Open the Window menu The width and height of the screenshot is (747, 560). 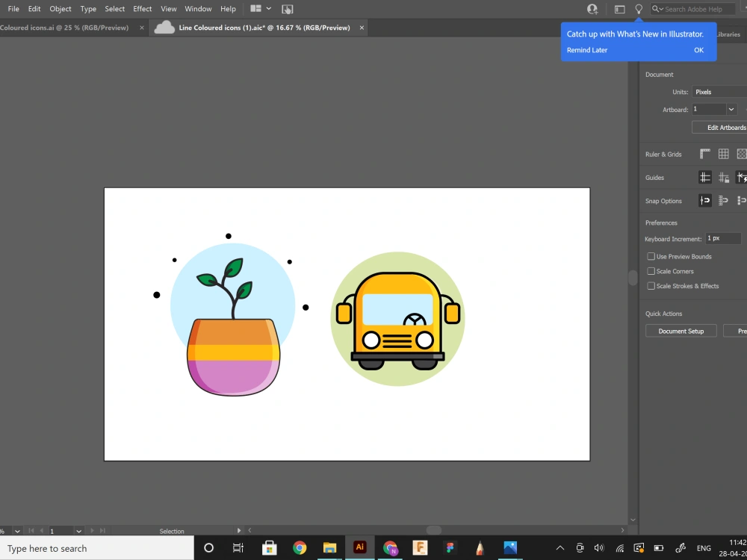pyautogui.click(x=198, y=8)
